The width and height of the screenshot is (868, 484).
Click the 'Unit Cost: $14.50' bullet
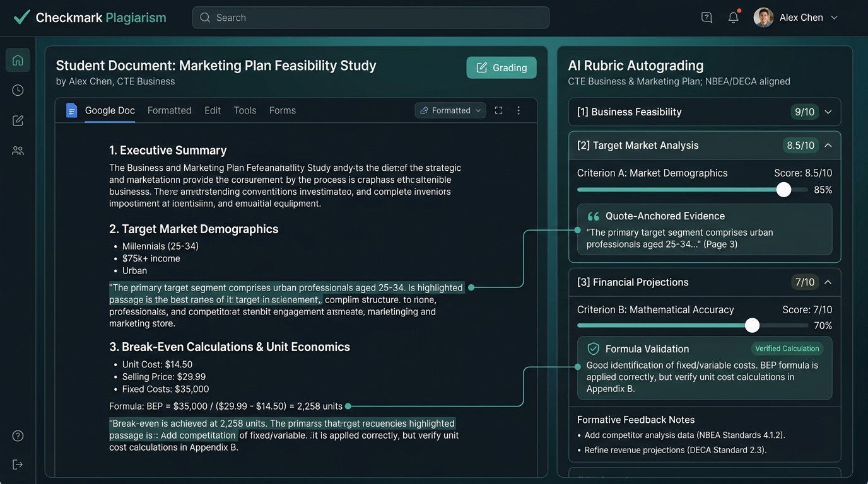click(157, 364)
